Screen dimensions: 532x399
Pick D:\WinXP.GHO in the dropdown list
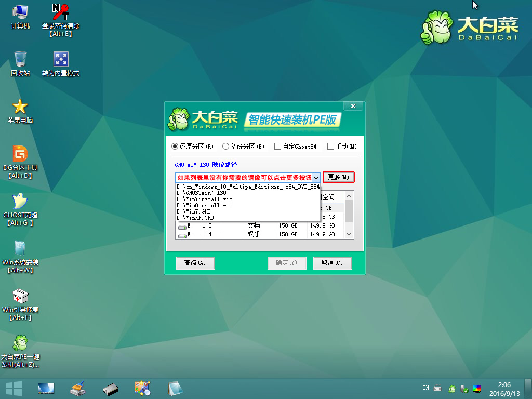(195, 218)
